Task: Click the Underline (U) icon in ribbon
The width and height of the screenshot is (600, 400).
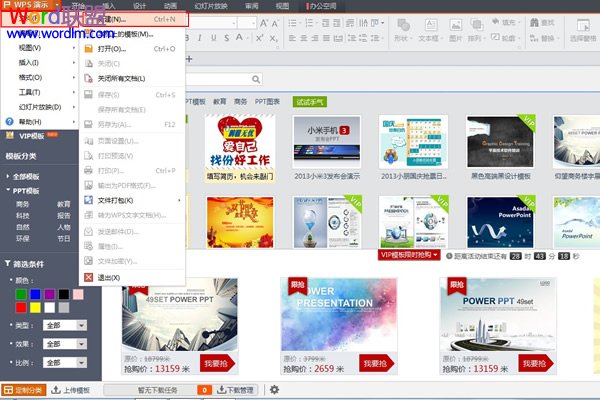Action: click(x=214, y=38)
